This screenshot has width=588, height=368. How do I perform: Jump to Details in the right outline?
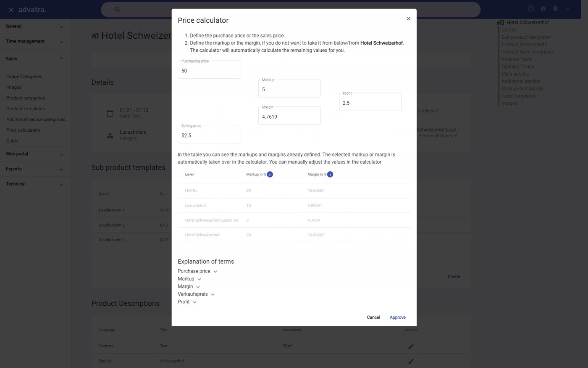(x=509, y=30)
